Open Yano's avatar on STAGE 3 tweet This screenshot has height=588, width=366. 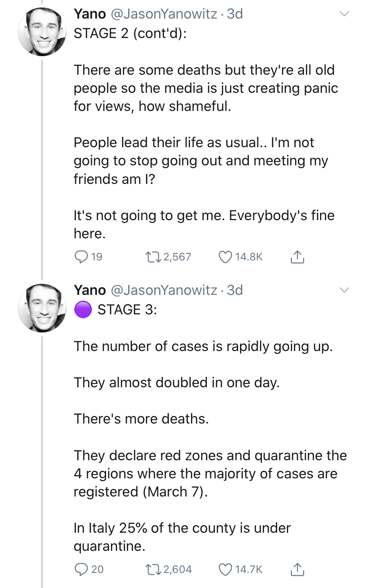(x=42, y=308)
